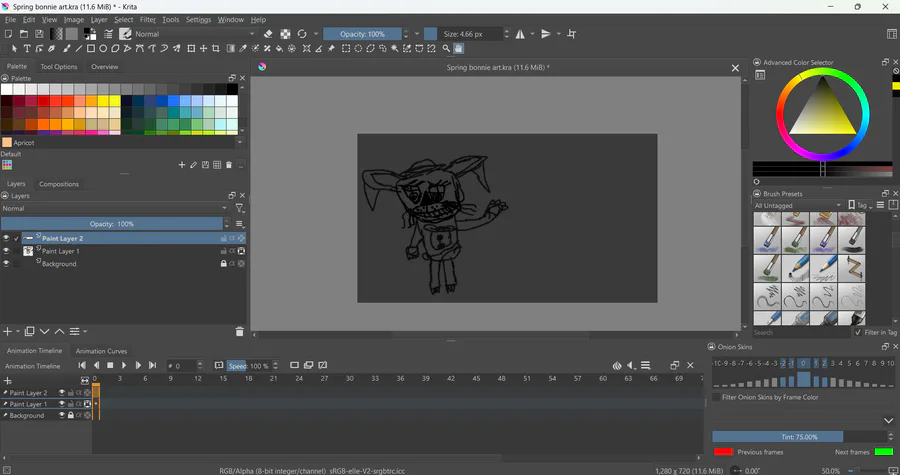
Task: Hide Paint Layer 1 in Layers panel
Action: (x=6, y=251)
